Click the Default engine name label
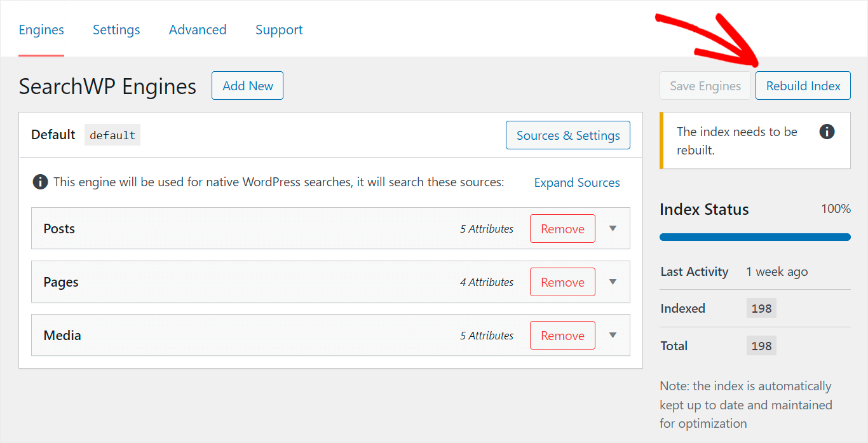868x443 pixels. [x=53, y=135]
